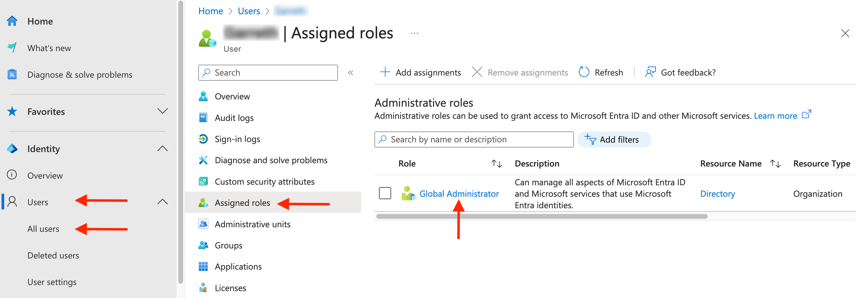This screenshot has width=868, height=298.
Task: Click the Administrative units icon
Action: click(x=203, y=224)
